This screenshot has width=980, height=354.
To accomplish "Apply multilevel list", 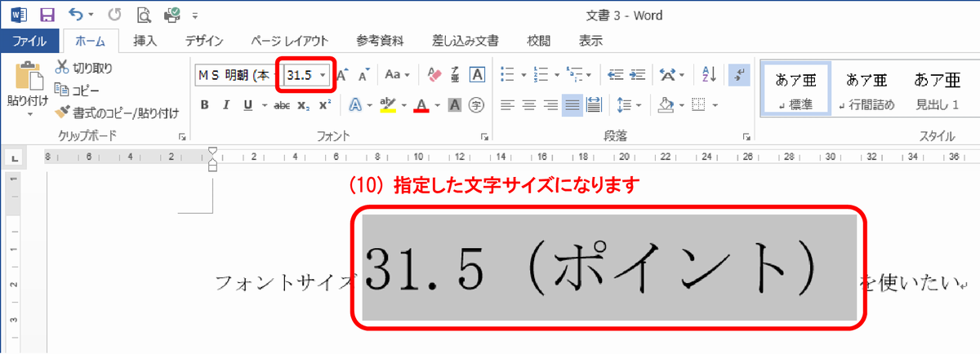I will (x=573, y=74).
